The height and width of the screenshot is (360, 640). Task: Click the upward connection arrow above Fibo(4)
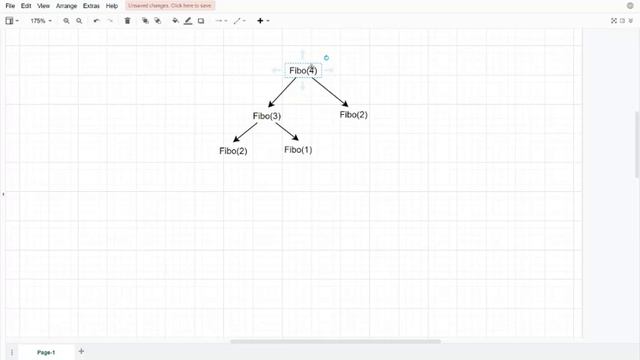(x=302, y=54)
